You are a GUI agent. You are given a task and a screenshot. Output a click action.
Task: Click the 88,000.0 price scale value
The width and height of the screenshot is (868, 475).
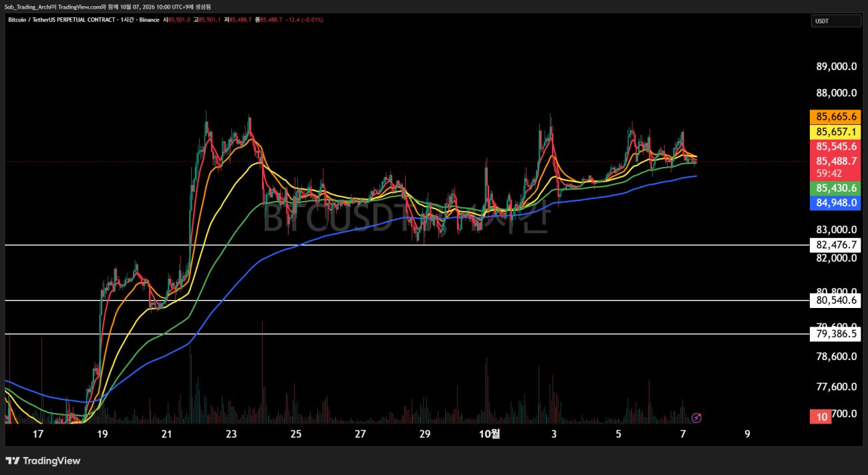coord(837,94)
